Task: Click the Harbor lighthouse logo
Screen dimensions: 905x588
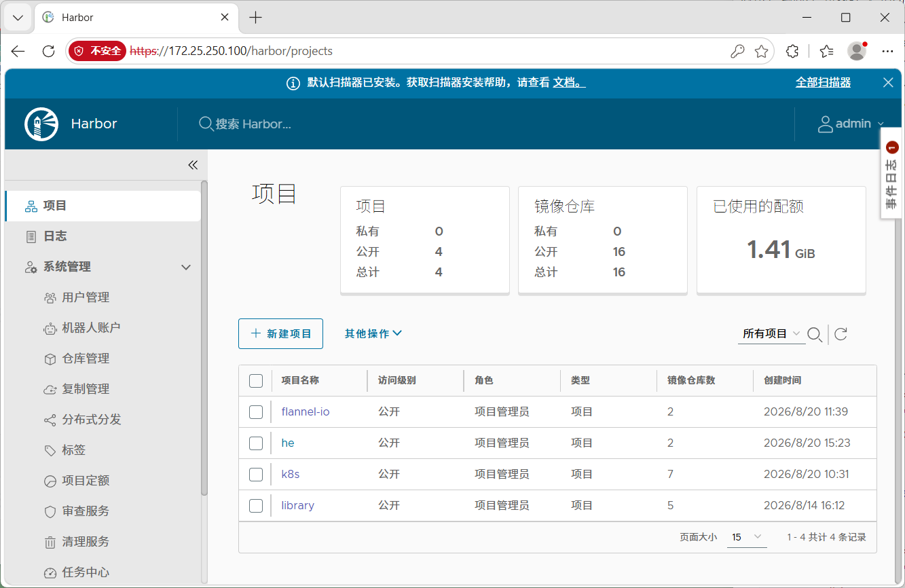Action: 41,124
